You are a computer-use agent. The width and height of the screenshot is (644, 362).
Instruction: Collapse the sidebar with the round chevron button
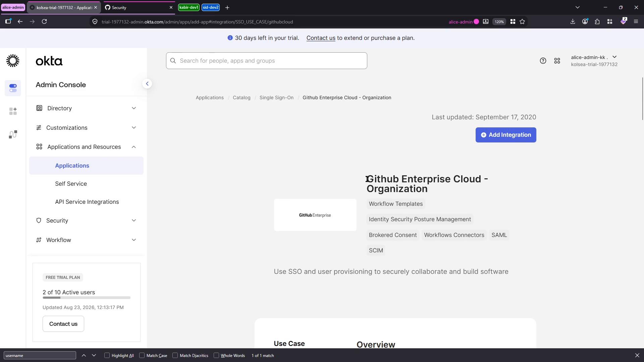point(147,84)
